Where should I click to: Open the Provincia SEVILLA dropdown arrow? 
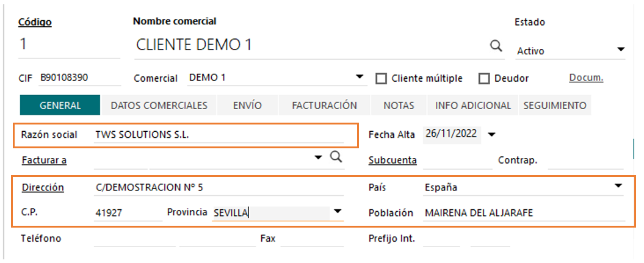338,211
